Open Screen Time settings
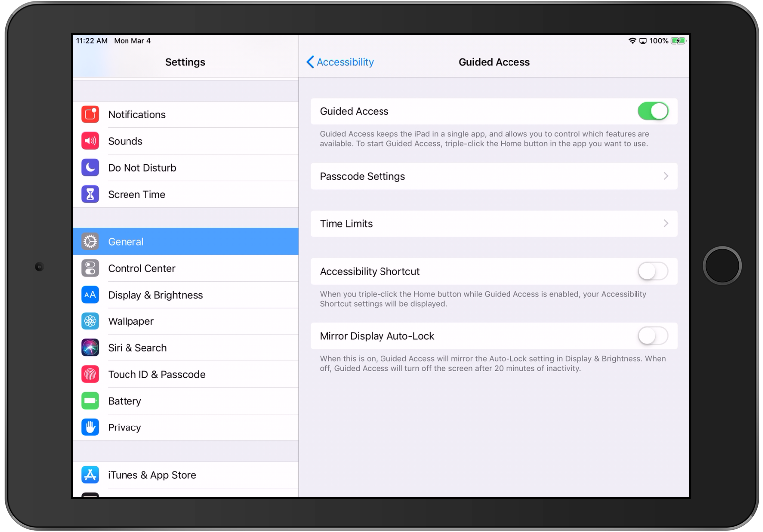Viewport: 763px width, 532px height. [185, 194]
